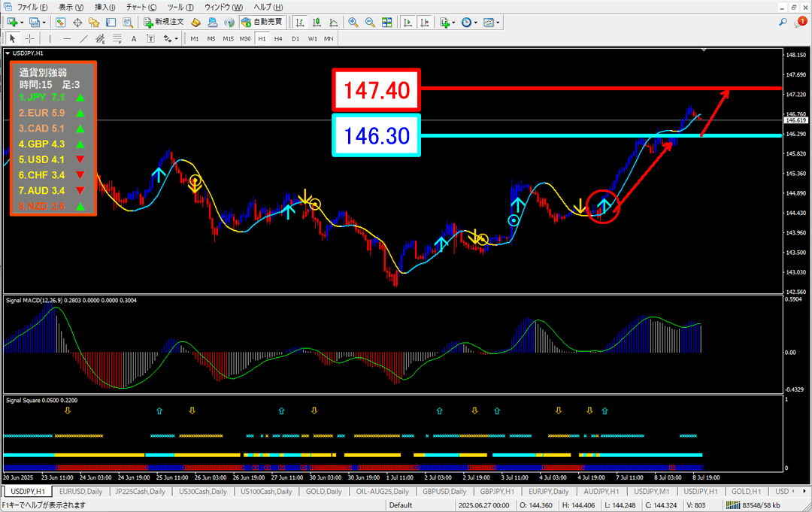The height and width of the screenshot is (512, 812).
Task: Click the chart shift triangle marker atop chart
Action: click(x=704, y=50)
